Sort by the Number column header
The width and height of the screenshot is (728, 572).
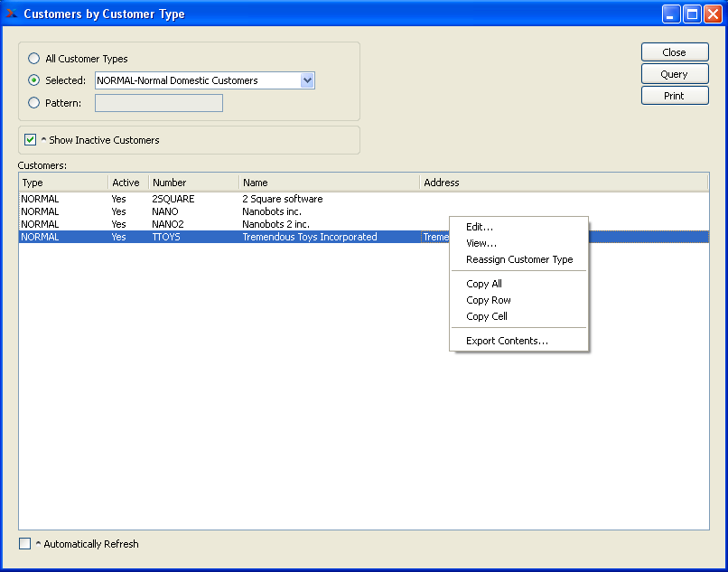[x=193, y=183]
